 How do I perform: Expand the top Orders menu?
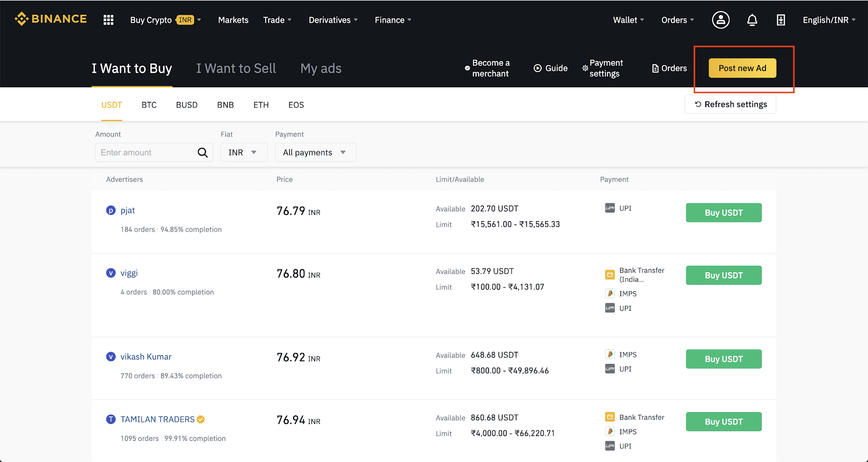(678, 20)
